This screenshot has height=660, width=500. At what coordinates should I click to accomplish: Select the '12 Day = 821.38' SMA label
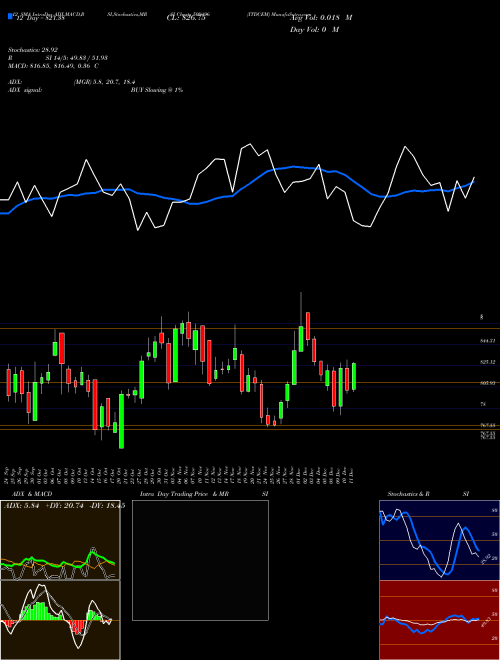pyautogui.click(x=40, y=18)
